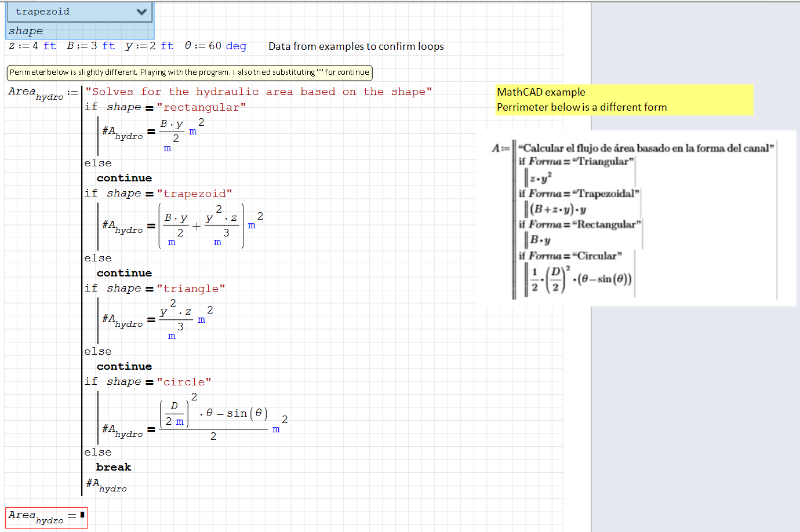Screen dimensions: 800x532
Task: Select the "Perimeter below is slightly different" note box
Action: point(188,72)
